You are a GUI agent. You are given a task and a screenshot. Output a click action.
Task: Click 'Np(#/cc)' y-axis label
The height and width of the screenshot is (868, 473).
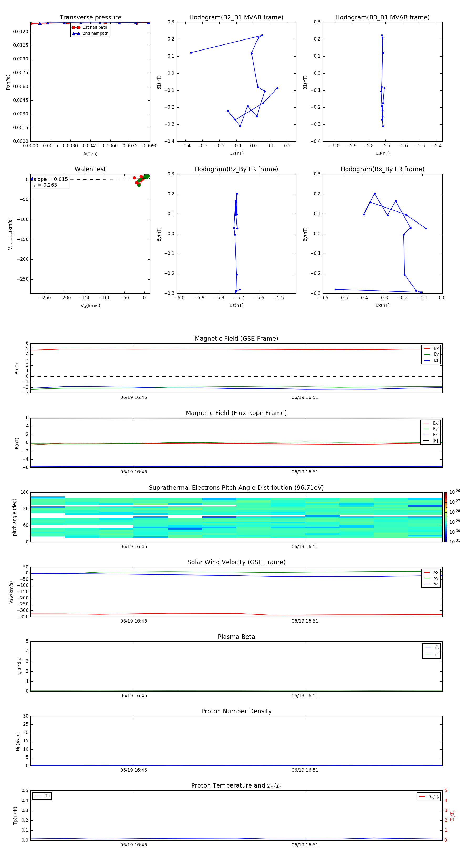[x=18, y=741]
